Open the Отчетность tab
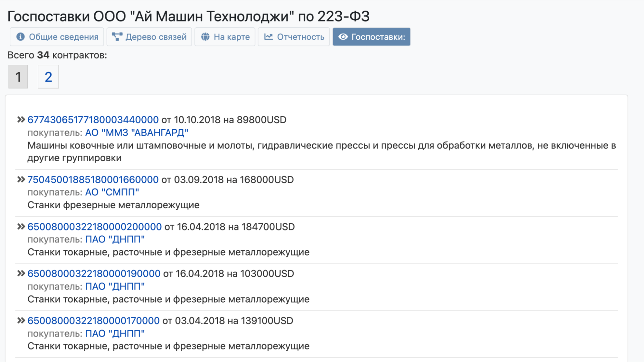644x362 pixels. click(294, 37)
